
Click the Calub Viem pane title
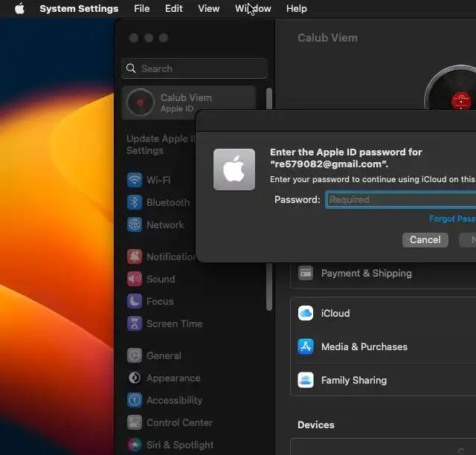click(327, 38)
